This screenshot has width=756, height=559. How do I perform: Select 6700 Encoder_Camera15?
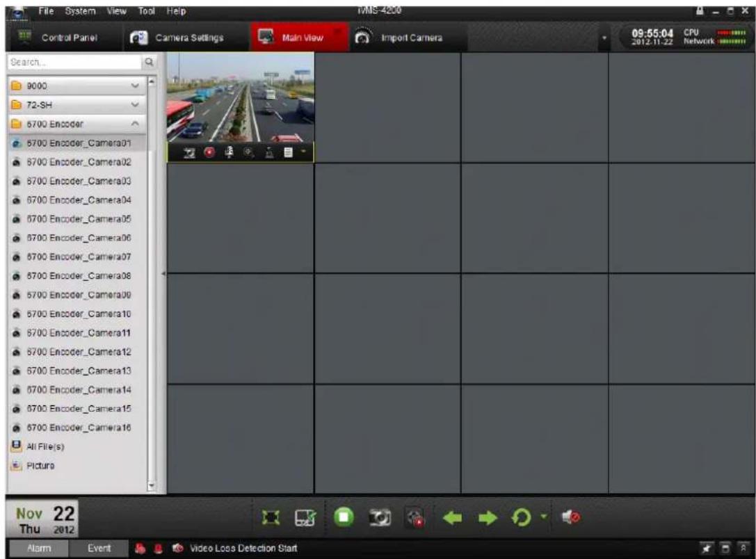tap(77, 409)
